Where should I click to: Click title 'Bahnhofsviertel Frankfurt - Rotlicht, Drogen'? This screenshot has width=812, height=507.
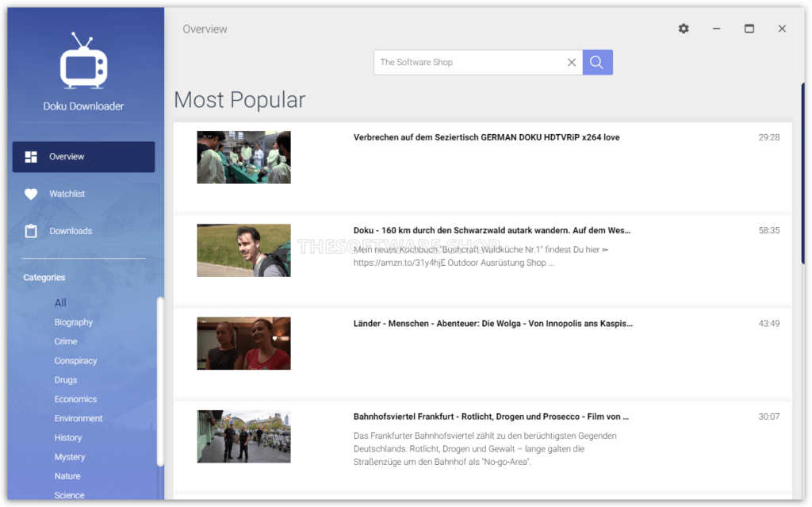coord(491,417)
